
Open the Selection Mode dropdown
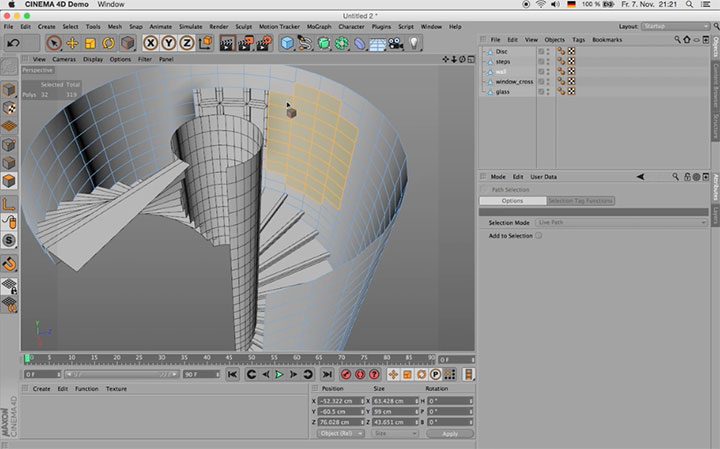point(621,222)
